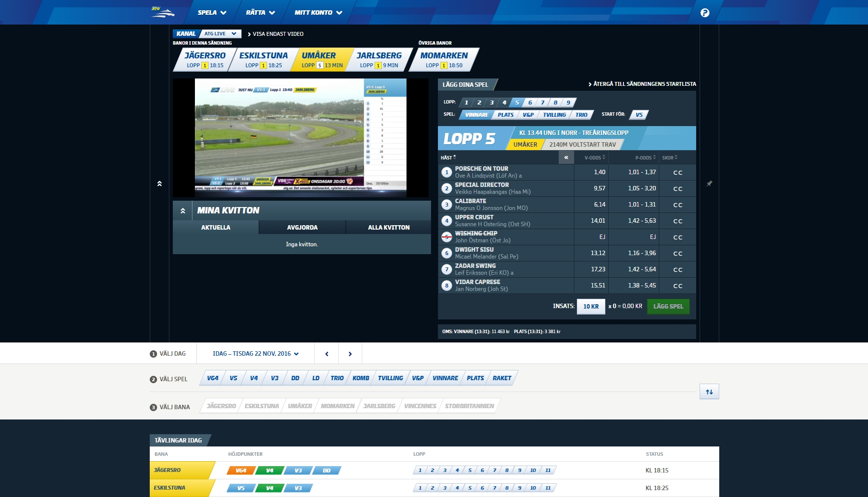Screen dimensions: 868x497
Task: Click the double-arrow collapse column icon
Action: [x=566, y=157]
